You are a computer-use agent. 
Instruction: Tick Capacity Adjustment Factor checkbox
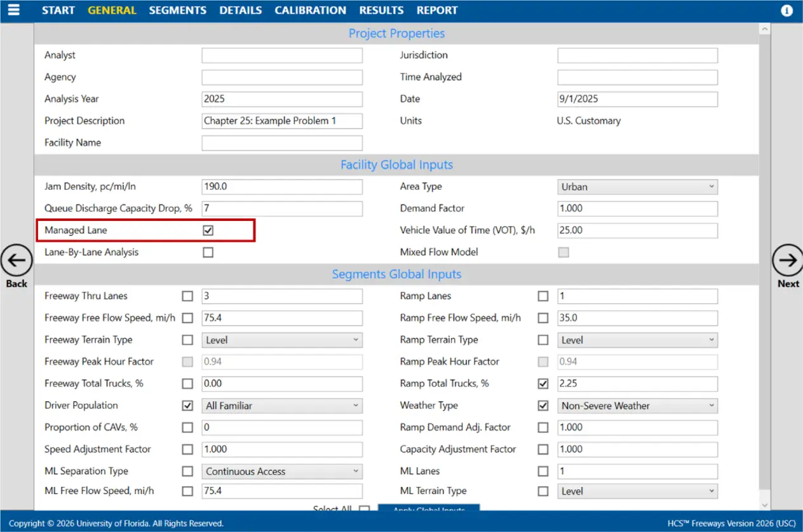coord(543,449)
